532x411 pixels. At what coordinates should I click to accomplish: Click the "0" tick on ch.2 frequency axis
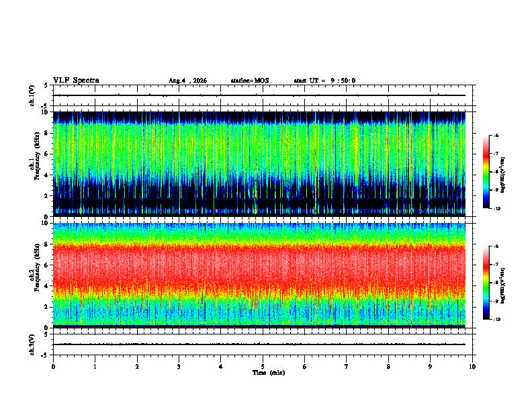[x=48, y=328]
